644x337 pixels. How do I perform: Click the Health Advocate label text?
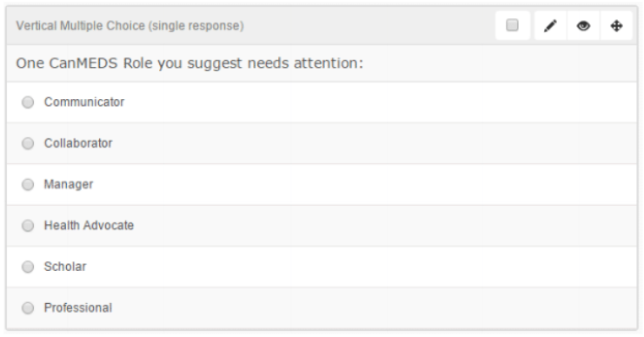89,225
